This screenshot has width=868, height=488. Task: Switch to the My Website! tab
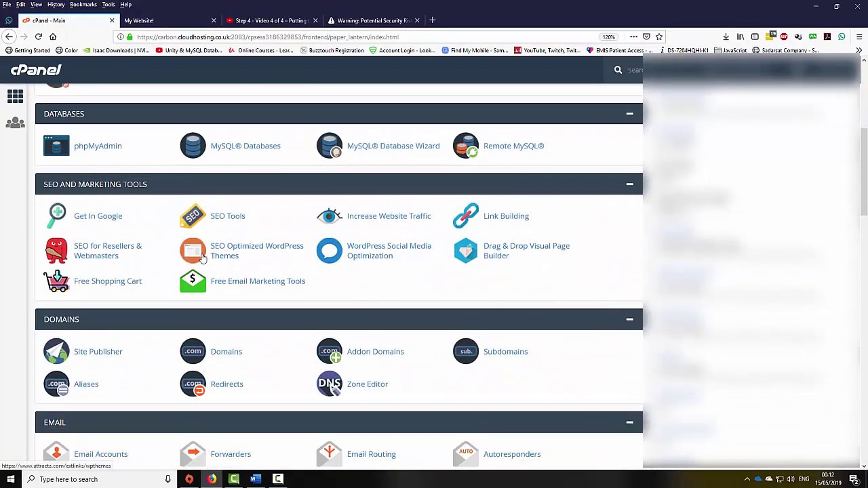(x=170, y=20)
